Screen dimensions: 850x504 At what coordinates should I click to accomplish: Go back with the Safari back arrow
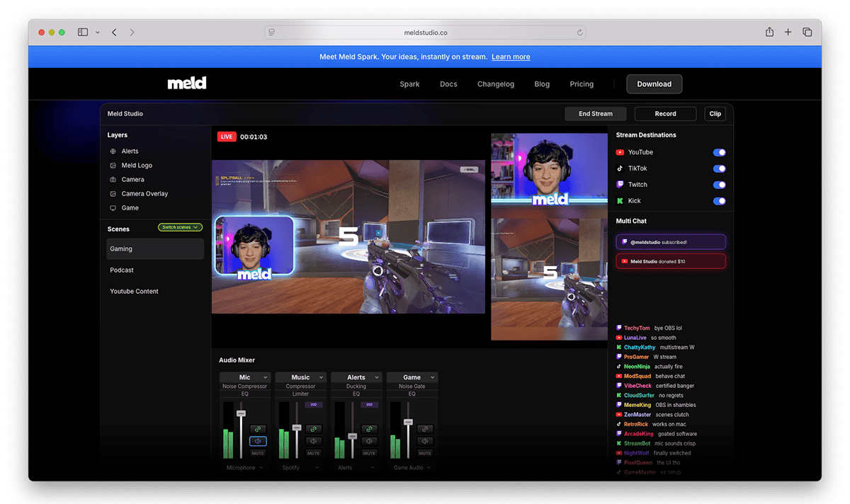(114, 33)
